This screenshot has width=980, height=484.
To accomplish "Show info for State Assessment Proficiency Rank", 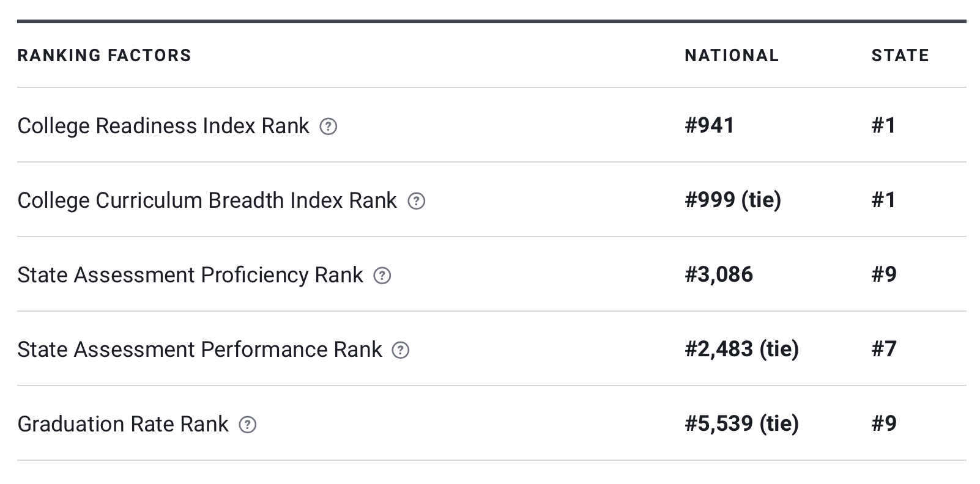I will click(382, 276).
